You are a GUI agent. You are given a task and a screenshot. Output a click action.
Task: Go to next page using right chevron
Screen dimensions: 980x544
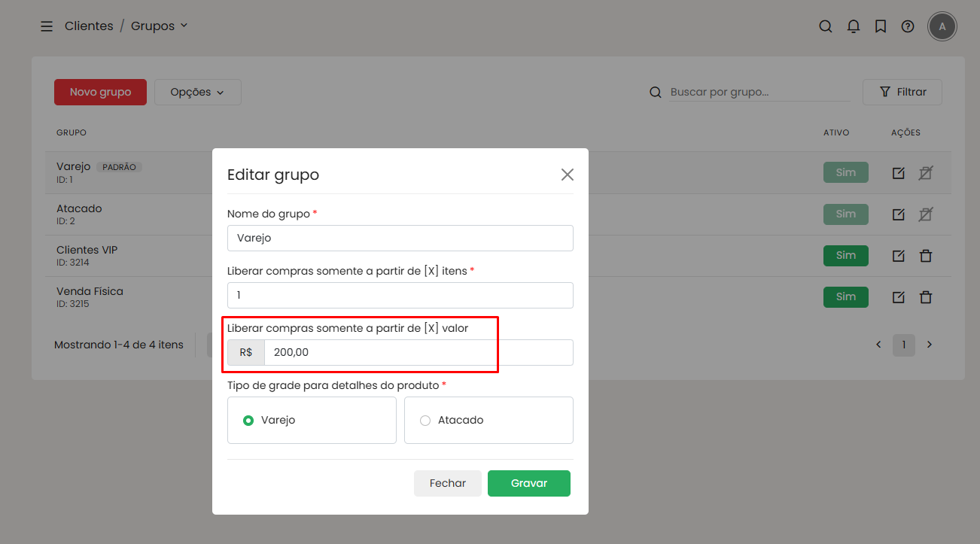tap(930, 345)
